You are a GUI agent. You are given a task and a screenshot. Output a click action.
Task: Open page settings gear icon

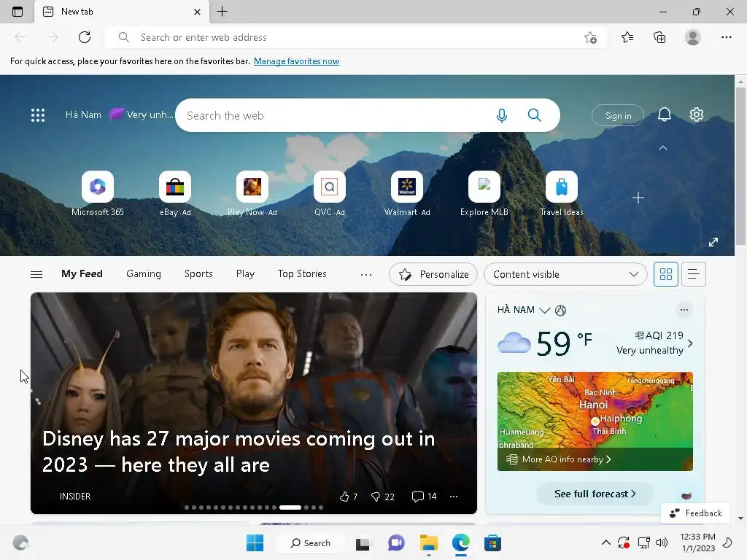tap(697, 114)
